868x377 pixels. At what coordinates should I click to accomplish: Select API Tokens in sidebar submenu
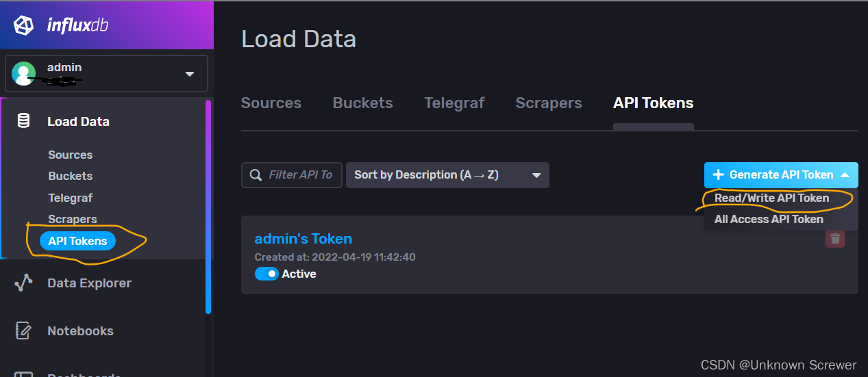pyautogui.click(x=77, y=241)
